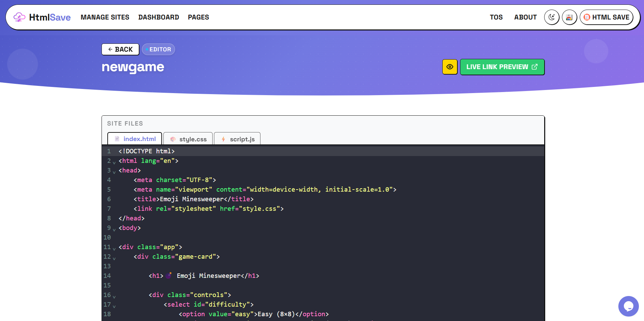
Task: Open the ABOUT page
Action: point(525,17)
